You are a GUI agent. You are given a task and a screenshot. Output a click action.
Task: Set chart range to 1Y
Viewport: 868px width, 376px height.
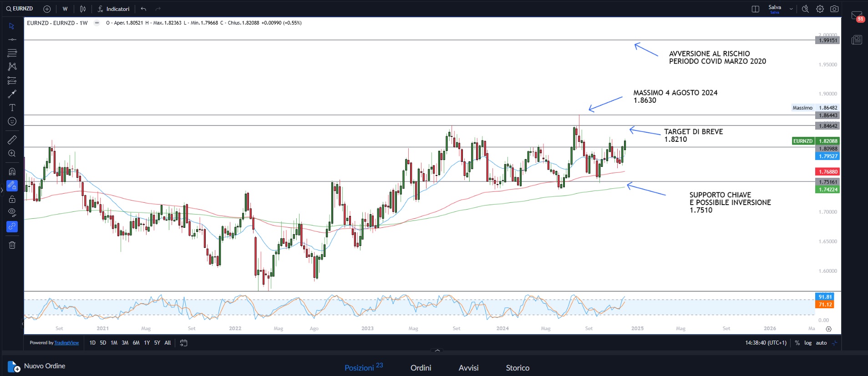tap(147, 343)
